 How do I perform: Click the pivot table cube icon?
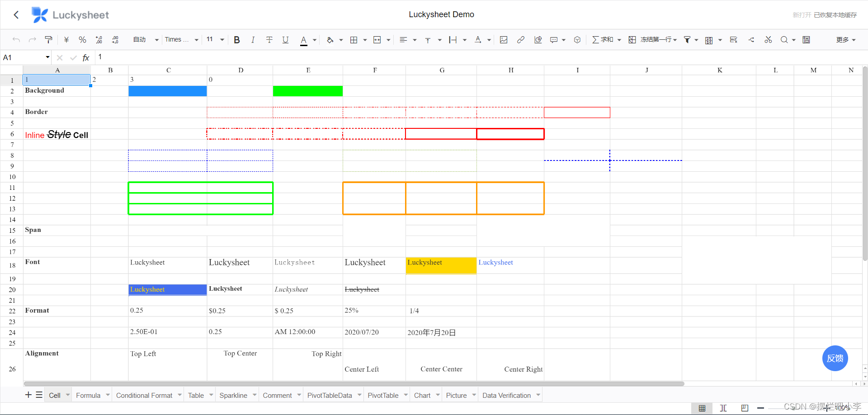577,40
